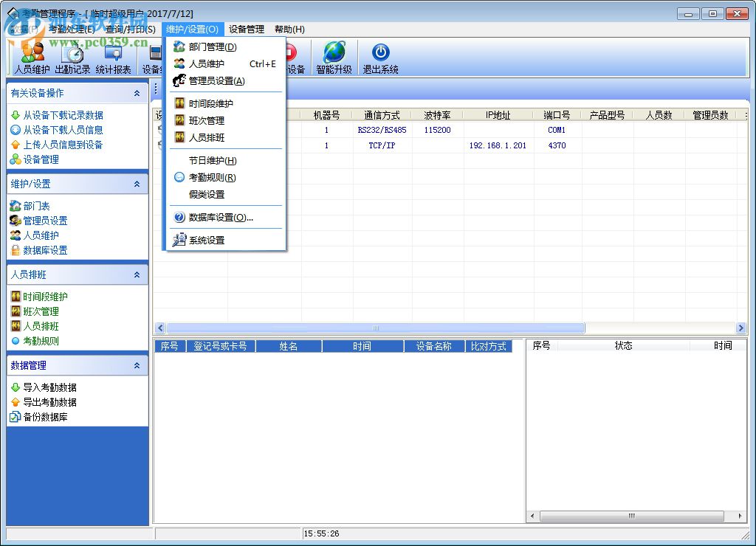Click the 统计报表 toolbar icon
The width and height of the screenshot is (756, 546).
tap(113, 58)
